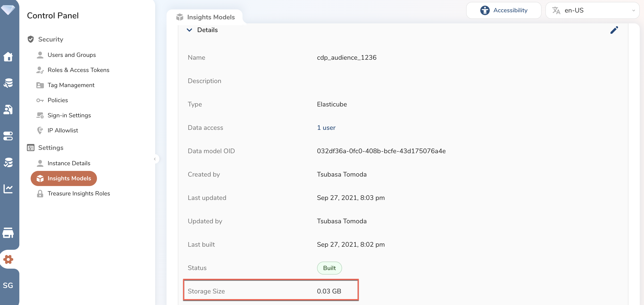Open the 1 user data access link
This screenshot has height=305, width=644.
(326, 128)
